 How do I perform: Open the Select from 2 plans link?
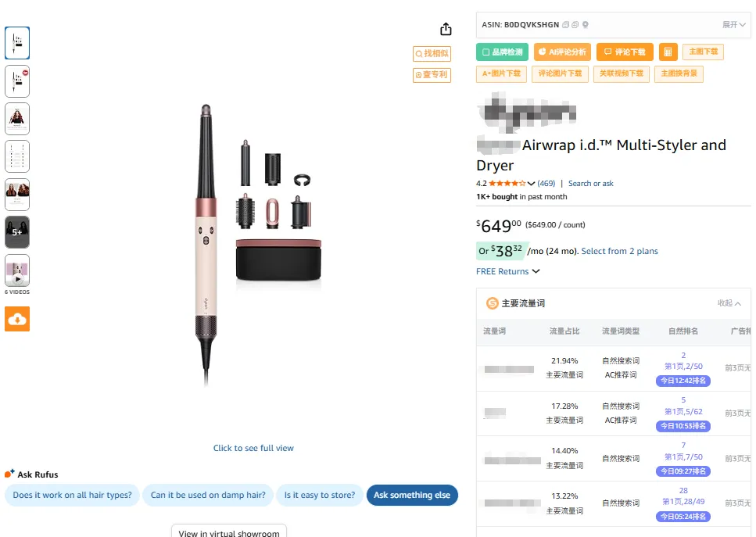[622, 251]
